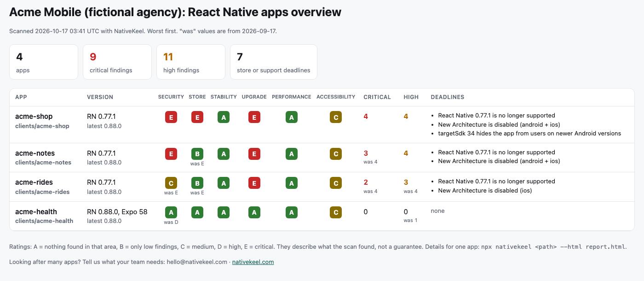Click the DEADLINES column header

(447, 97)
